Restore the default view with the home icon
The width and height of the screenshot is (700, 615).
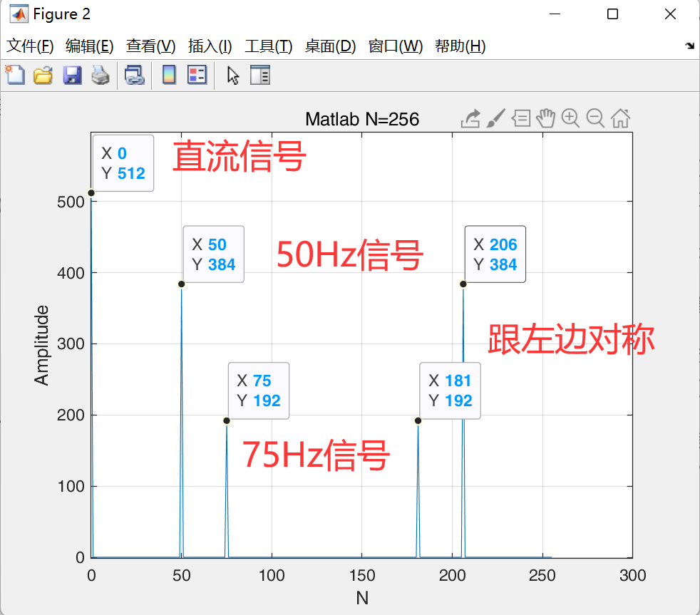[x=620, y=118]
